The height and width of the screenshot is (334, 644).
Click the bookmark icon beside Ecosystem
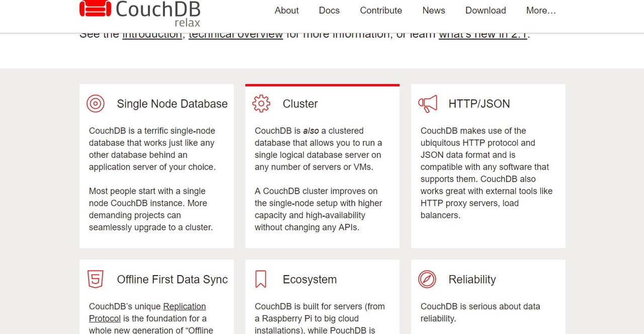pos(261,279)
